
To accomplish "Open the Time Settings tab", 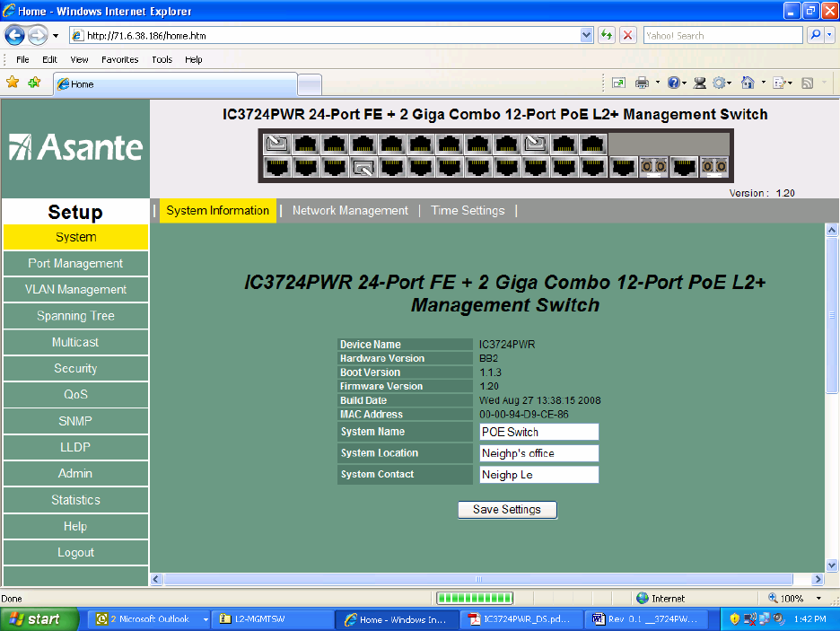I will click(x=468, y=211).
